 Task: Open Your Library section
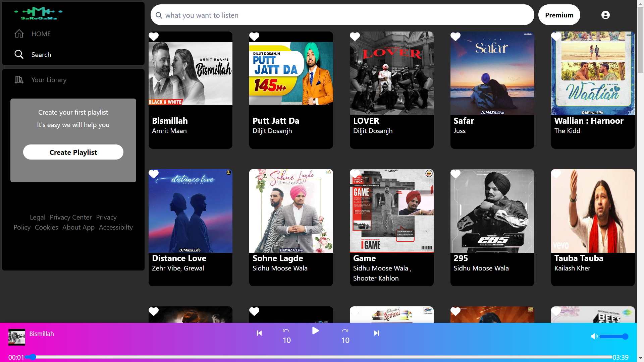pos(49,80)
